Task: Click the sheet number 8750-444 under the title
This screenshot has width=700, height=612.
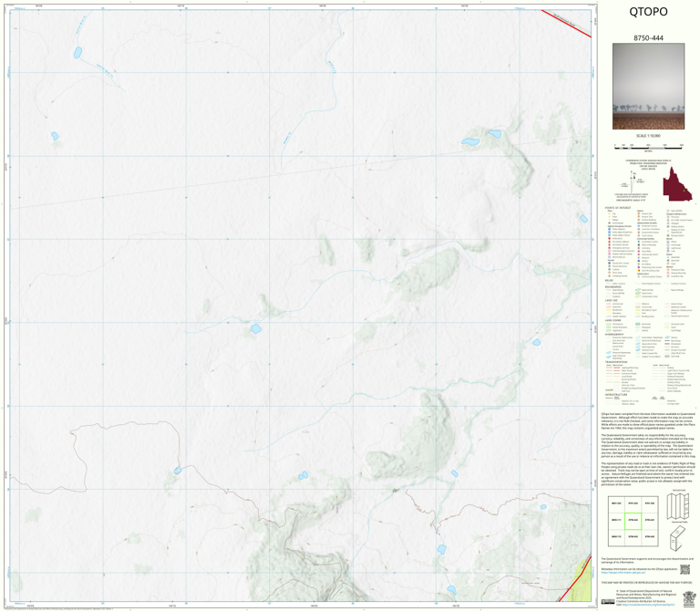Action: [648, 38]
